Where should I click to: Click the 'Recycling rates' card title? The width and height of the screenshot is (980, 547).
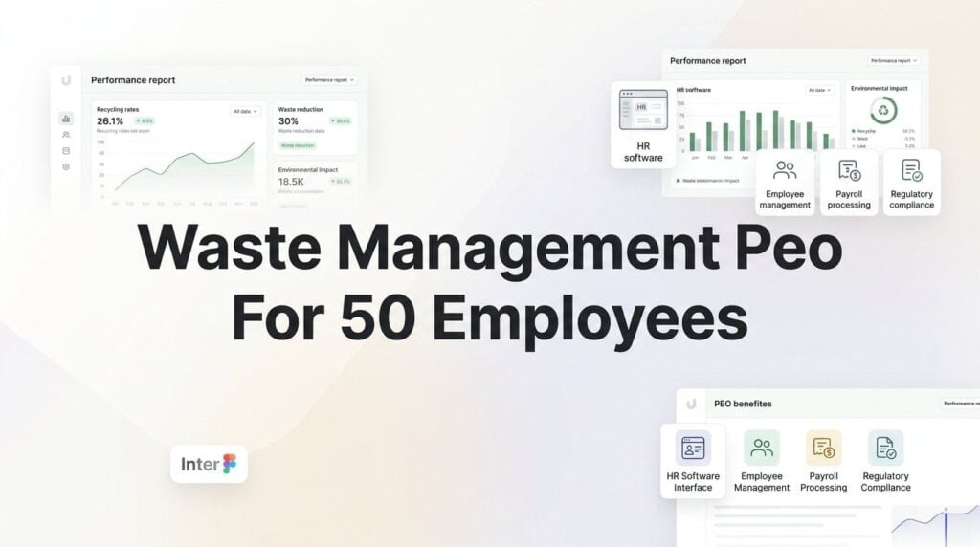tap(118, 109)
